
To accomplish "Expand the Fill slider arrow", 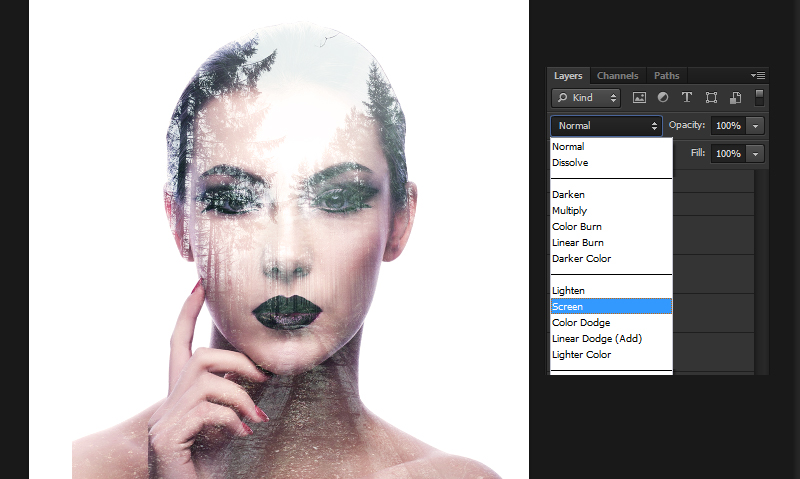I will 755,154.
